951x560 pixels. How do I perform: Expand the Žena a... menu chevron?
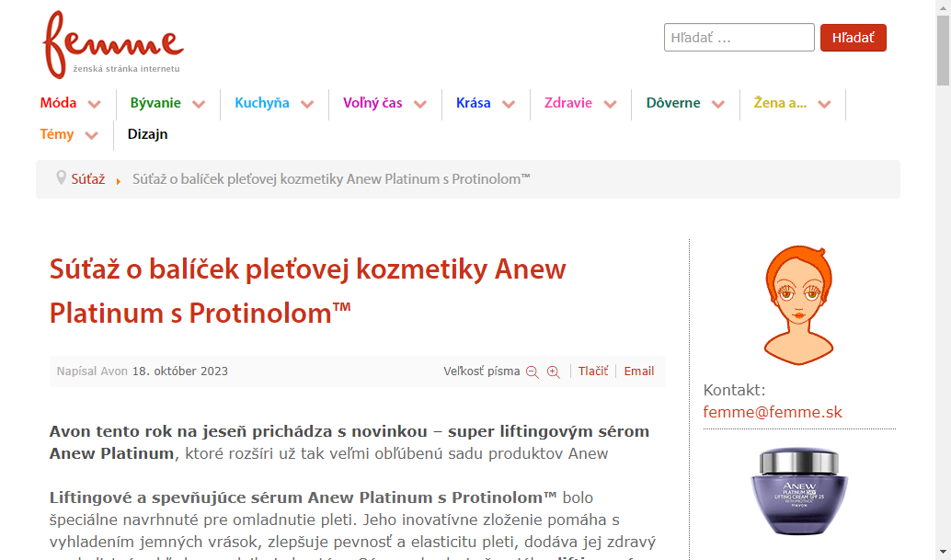(x=824, y=104)
